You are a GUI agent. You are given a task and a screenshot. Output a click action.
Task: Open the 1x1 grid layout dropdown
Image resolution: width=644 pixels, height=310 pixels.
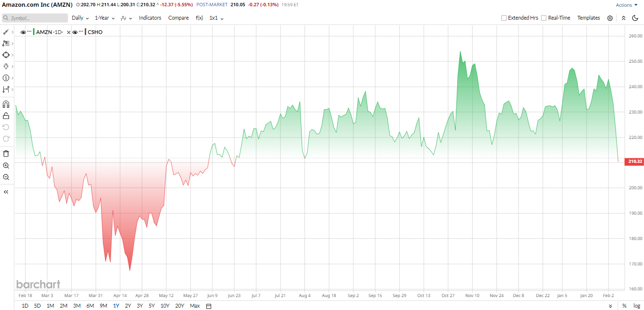click(x=216, y=18)
